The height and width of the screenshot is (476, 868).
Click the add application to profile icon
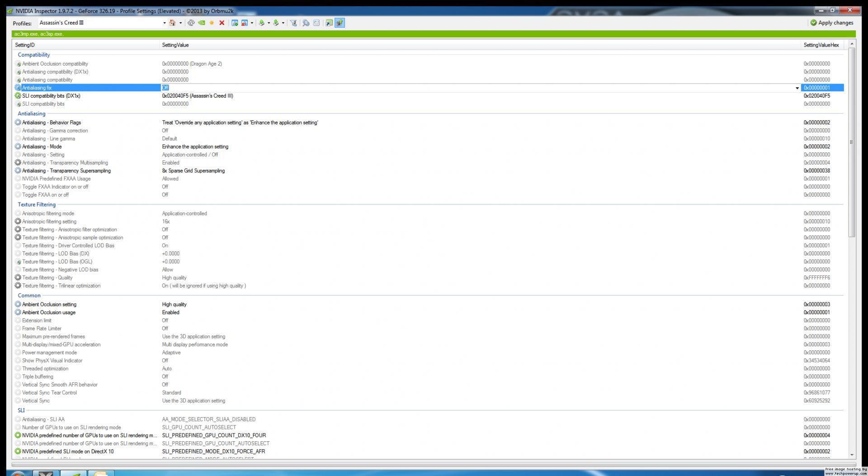235,23
